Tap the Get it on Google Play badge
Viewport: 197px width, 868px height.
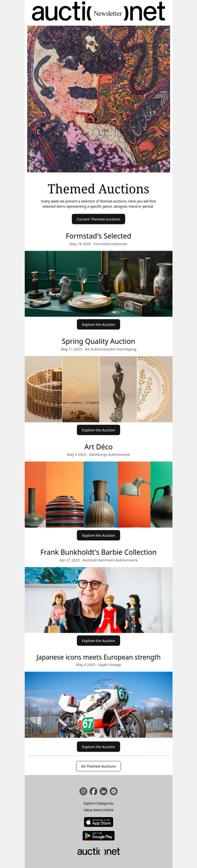[x=98, y=835]
